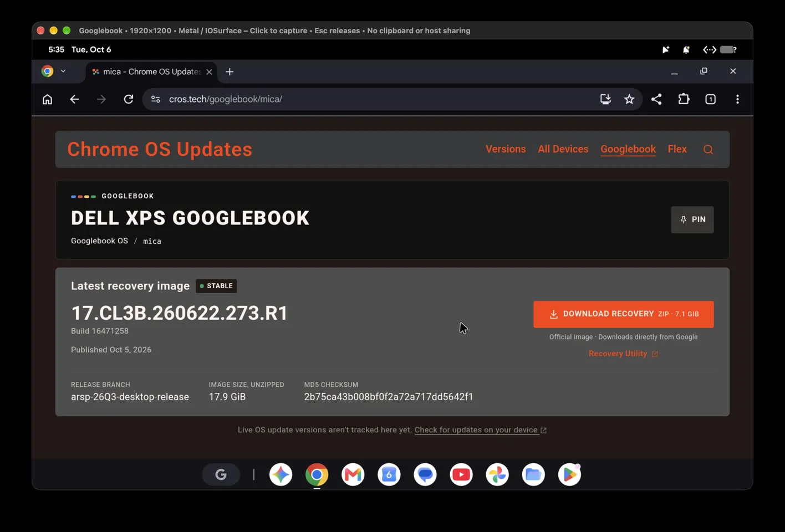785x532 pixels.
Task: Click version 17.CL3B.260622.273.R1 text
Action: coord(180,313)
